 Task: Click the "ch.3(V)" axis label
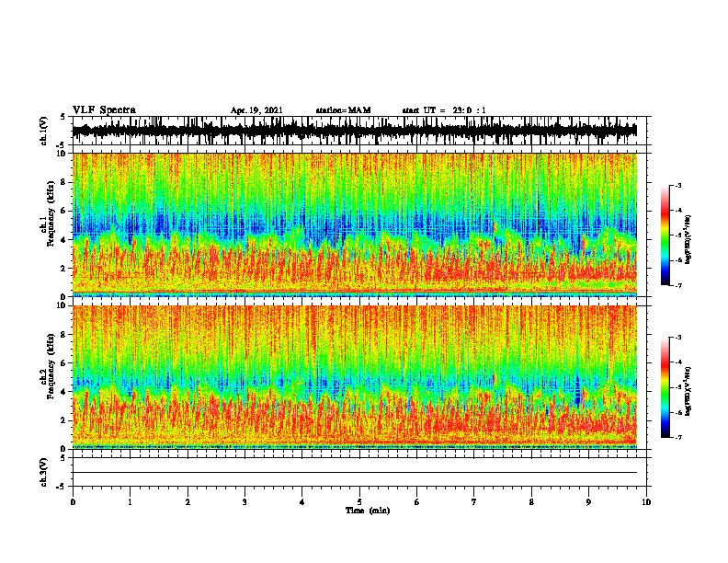pyautogui.click(x=44, y=472)
